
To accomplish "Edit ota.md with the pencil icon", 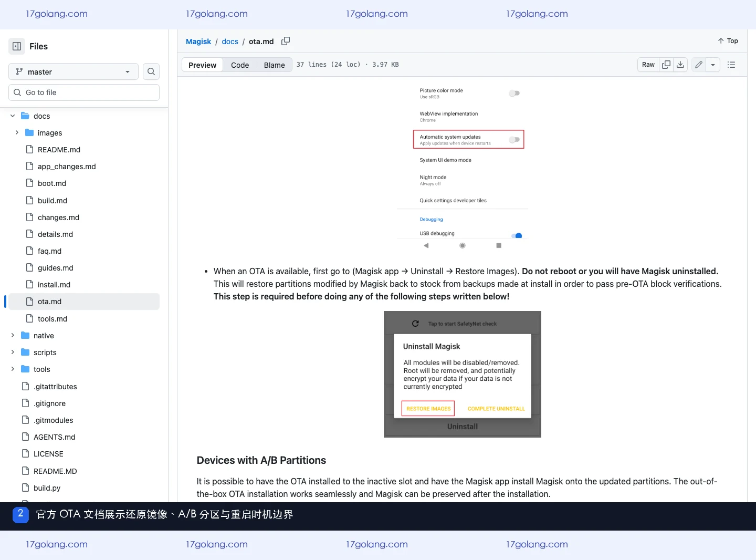I will 699,65.
